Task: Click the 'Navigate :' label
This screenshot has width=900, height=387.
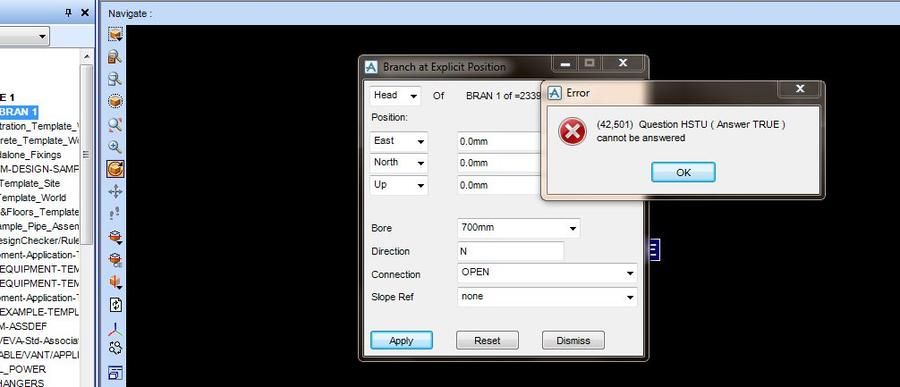Action: pos(130,13)
